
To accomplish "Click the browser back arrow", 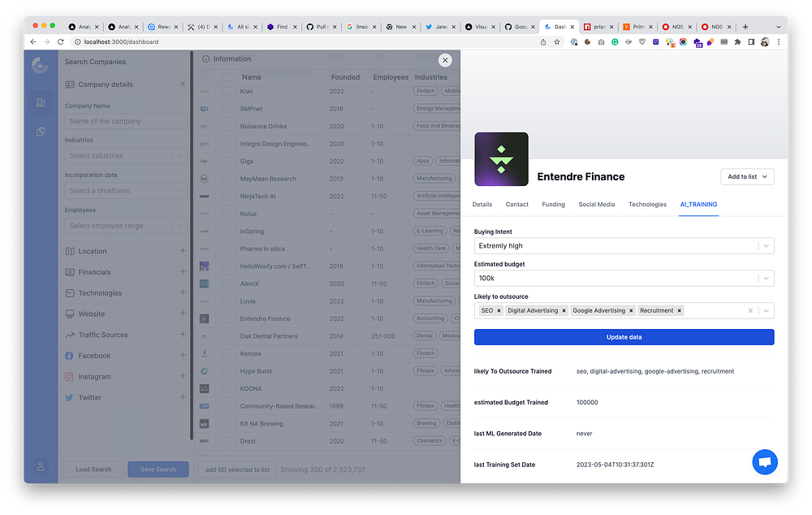I will point(33,41).
